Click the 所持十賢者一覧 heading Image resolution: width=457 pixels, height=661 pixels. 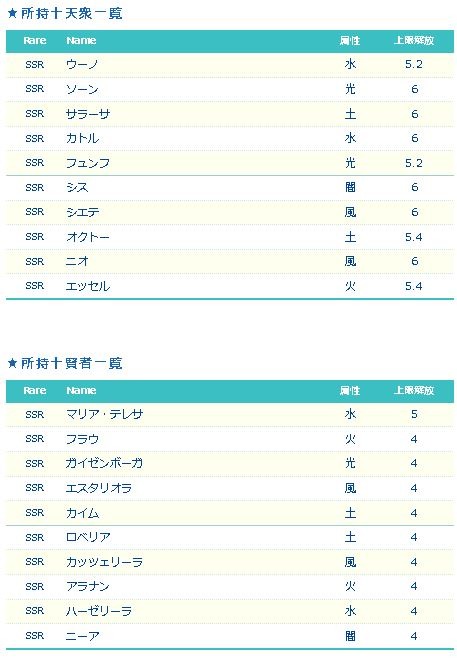tap(72, 363)
